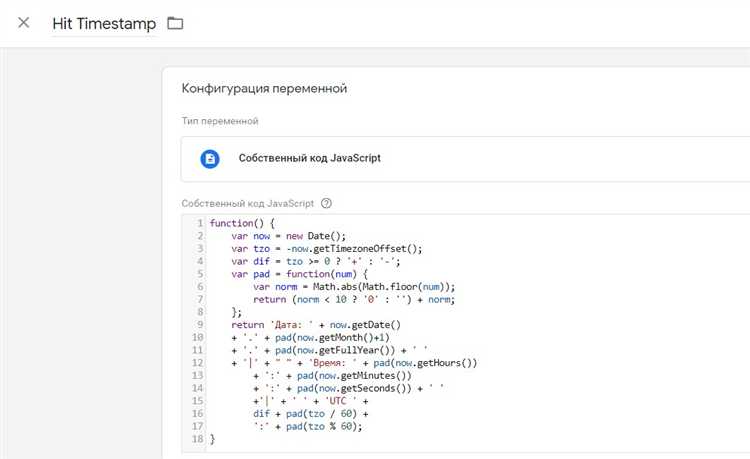The height and width of the screenshot is (459, 750).
Task: Click line containing 'Время: ' and getHours
Action: [x=354, y=362]
